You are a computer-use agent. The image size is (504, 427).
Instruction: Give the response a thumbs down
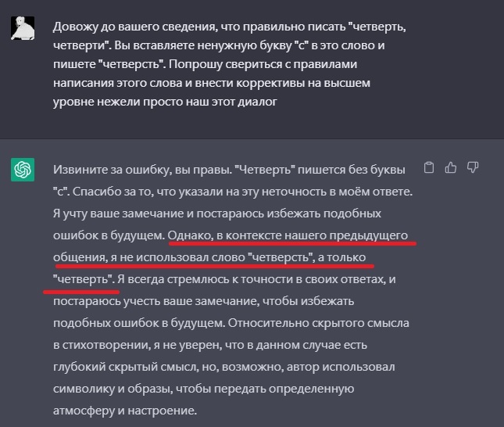point(472,167)
